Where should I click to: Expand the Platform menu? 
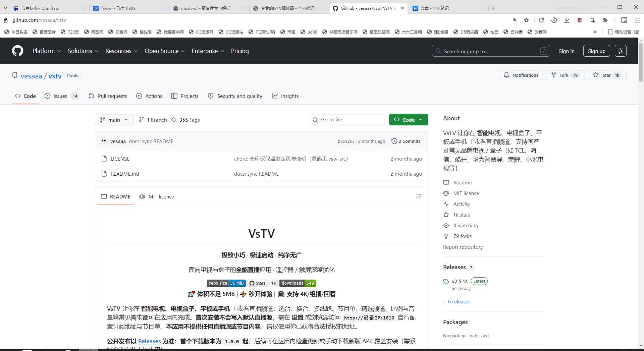[47, 51]
